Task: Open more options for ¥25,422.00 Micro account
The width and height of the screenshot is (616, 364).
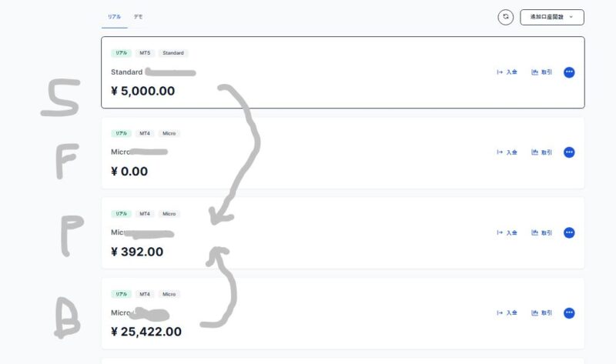Action: tap(569, 313)
